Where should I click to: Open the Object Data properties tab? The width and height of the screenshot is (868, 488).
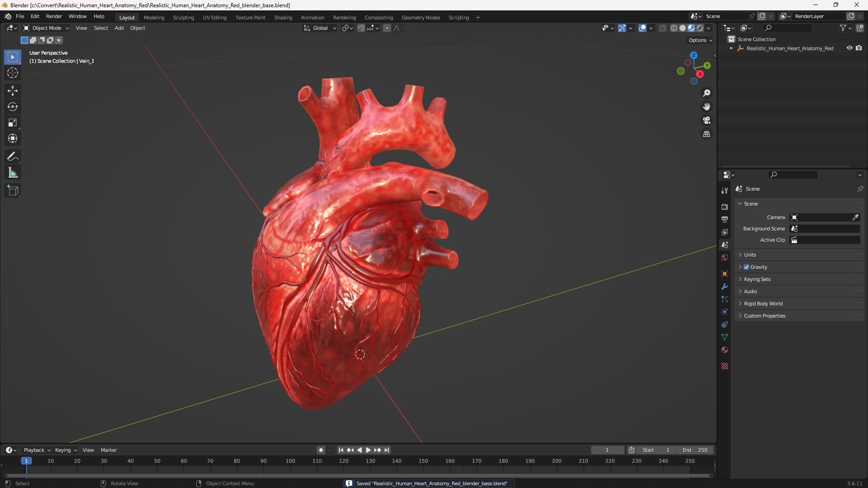click(725, 337)
